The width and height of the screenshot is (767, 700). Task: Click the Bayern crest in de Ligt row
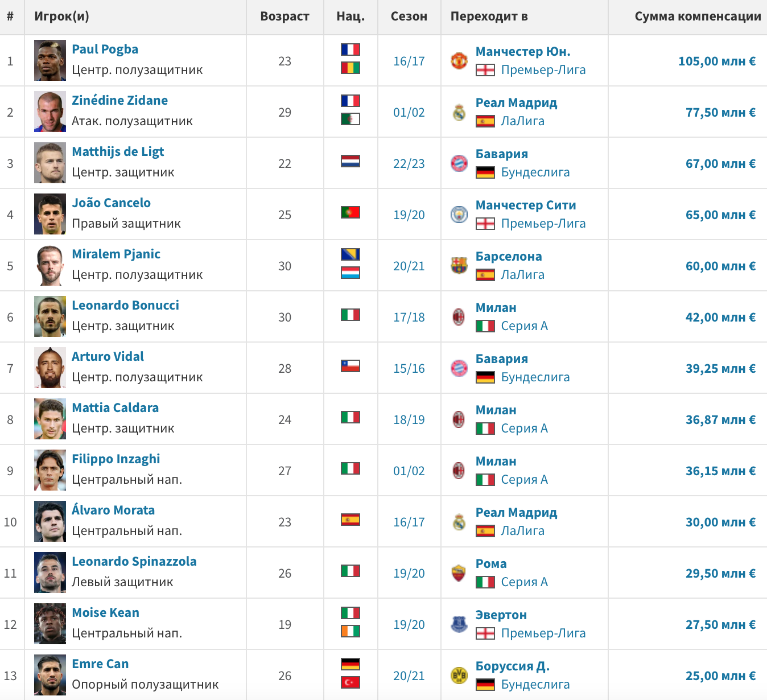(x=459, y=163)
